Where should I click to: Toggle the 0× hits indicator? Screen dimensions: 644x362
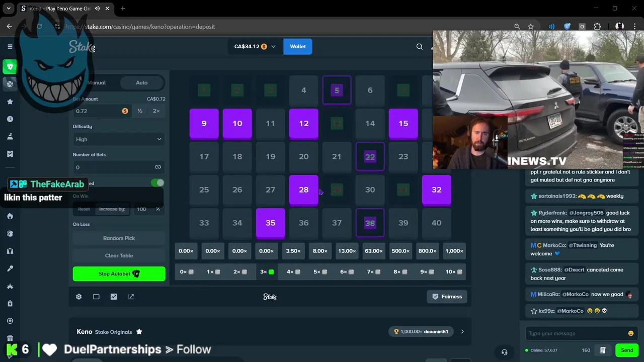(x=186, y=272)
